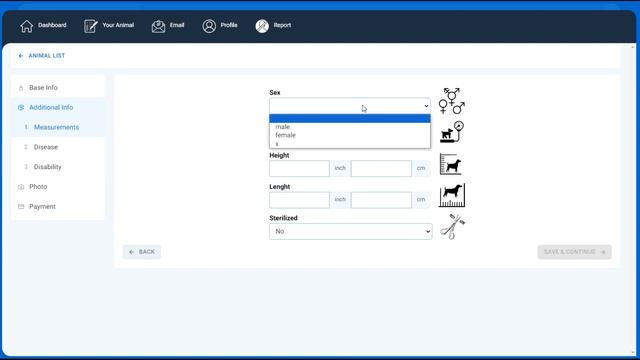Click the dog height ruler icon
Screen dimensions: 640x360
pos(451,164)
